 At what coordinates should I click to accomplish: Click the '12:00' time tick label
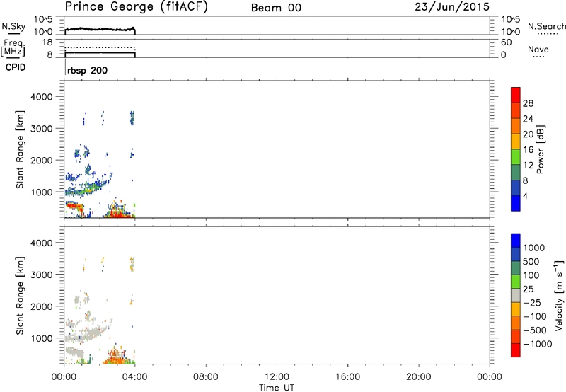coord(277,377)
